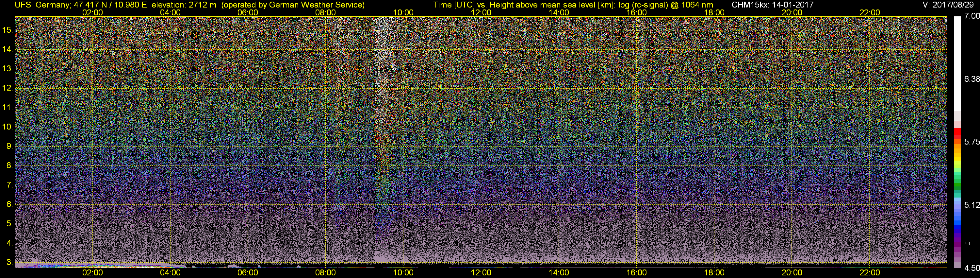The height and width of the screenshot is (278, 980).
Task: Click the 16:00 label on top time axis
Action: click(636, 12)
